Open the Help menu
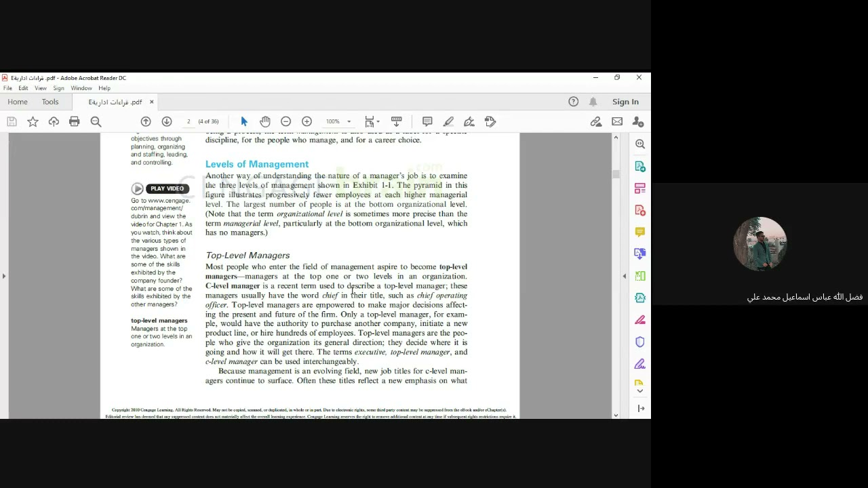 tap(104, 88)
